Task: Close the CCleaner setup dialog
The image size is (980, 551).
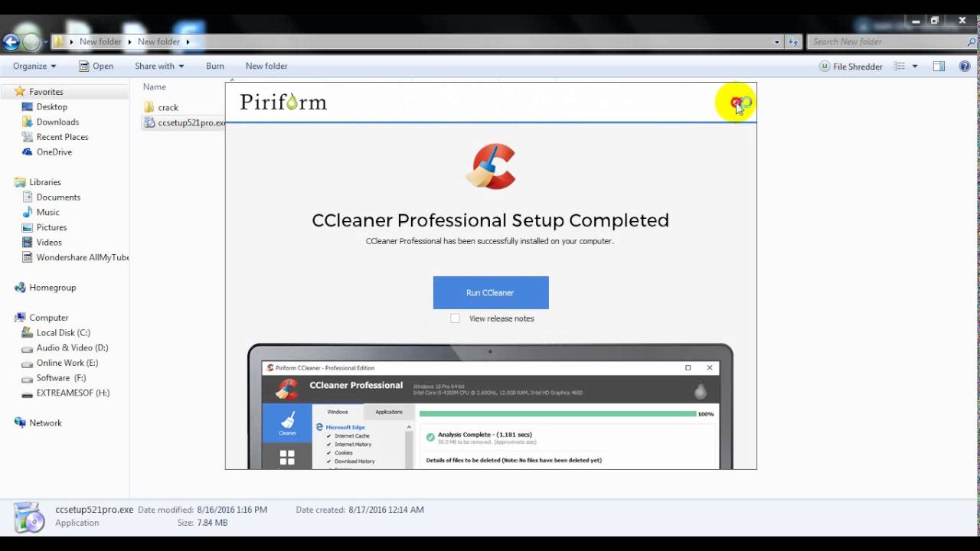Action: point(736,103)
